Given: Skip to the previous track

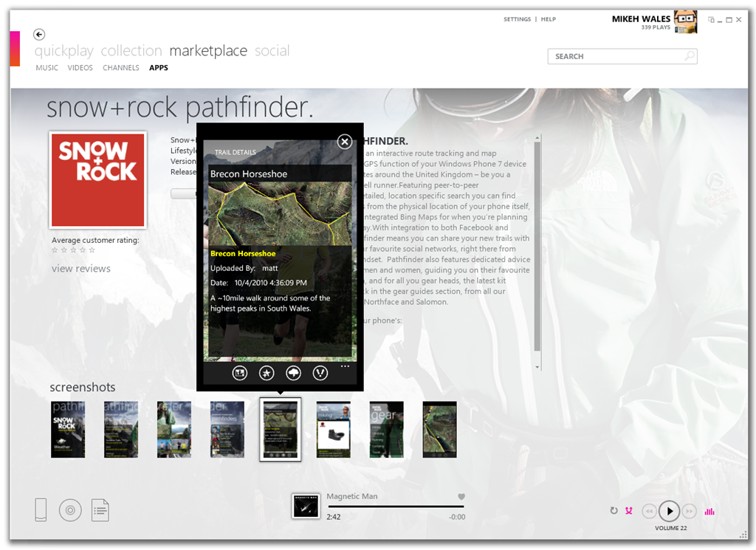Looking at the screenshot, I should click(x=650, y=511).
